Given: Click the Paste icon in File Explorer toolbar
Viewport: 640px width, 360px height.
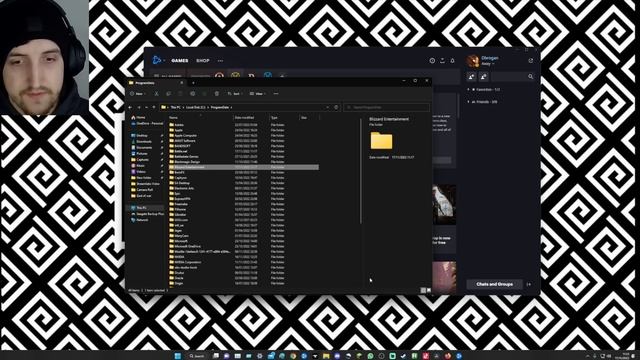Looking at the screenshot, I should pyautogui.click(x=180, y=93).
